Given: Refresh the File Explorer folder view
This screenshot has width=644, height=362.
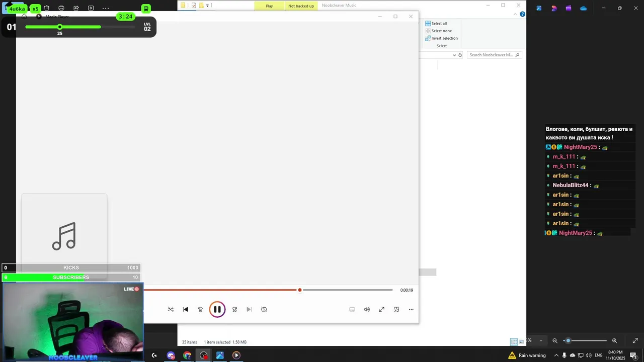Looking at the screenshot, I should point(460,55).
